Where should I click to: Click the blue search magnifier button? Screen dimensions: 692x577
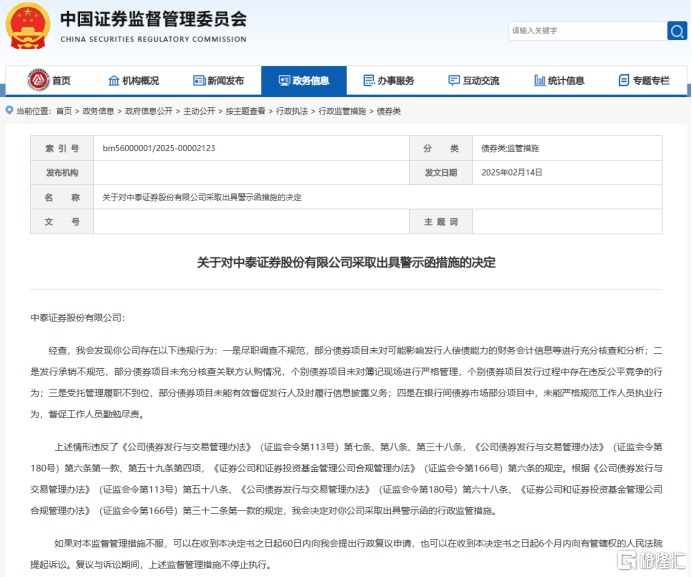(677, 31)
